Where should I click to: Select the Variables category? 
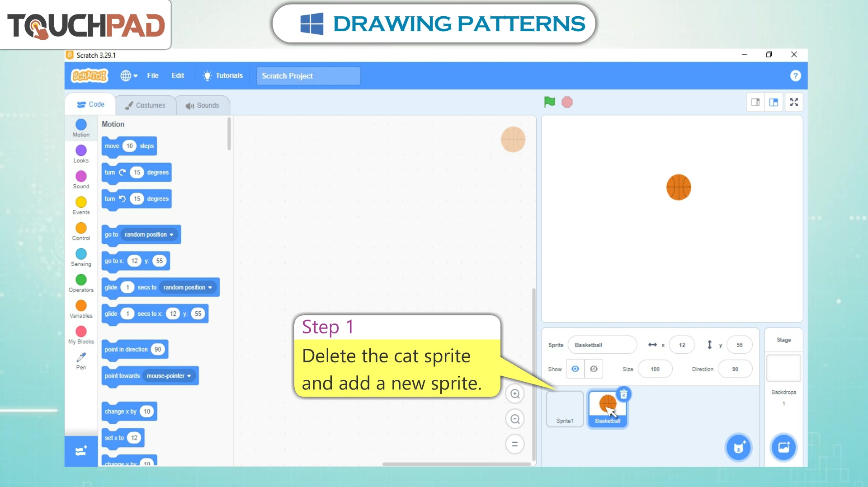coord(81,309)
